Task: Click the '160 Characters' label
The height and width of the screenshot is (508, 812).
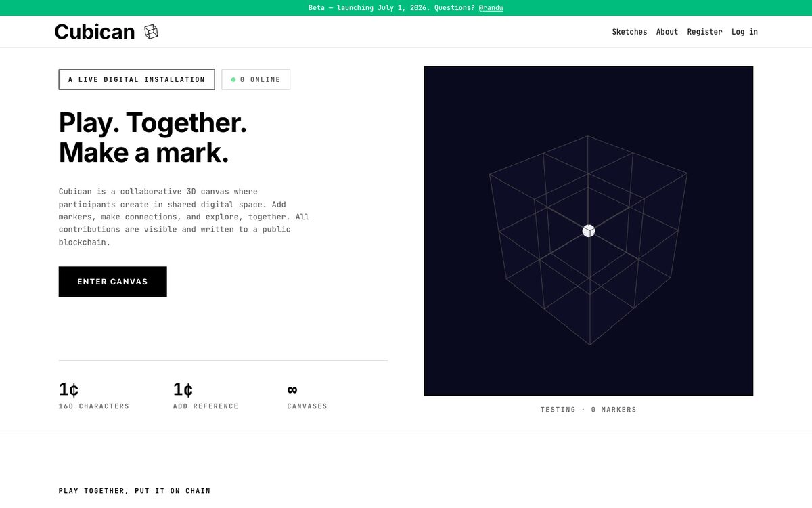Action: click(94, 406)
